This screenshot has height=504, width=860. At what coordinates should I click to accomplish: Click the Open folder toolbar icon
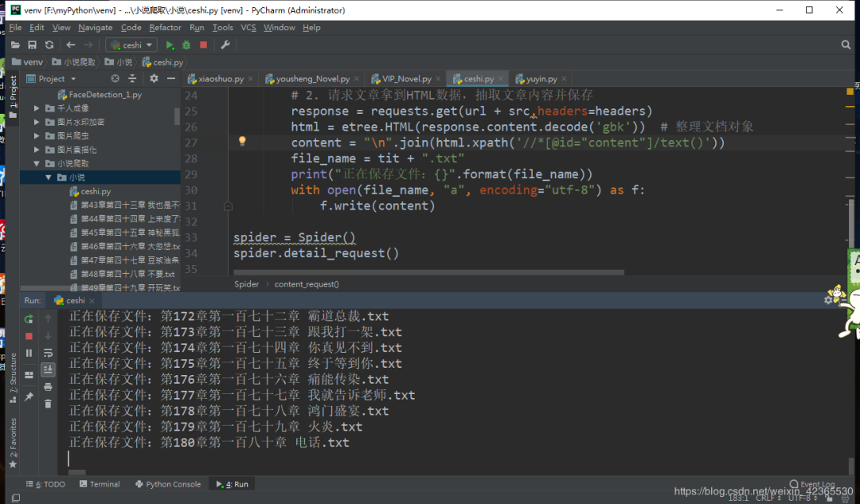(15, 45)
